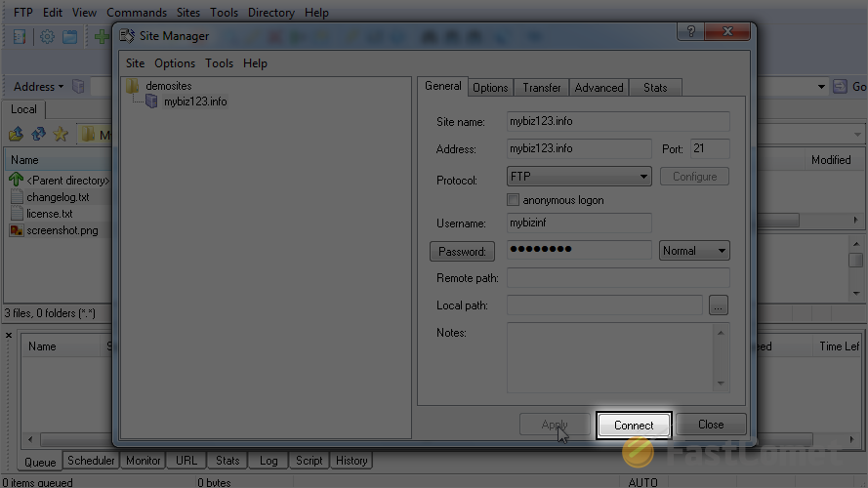
Task: Click the green Parent directory arrow icon
Action: coord(16,180)
